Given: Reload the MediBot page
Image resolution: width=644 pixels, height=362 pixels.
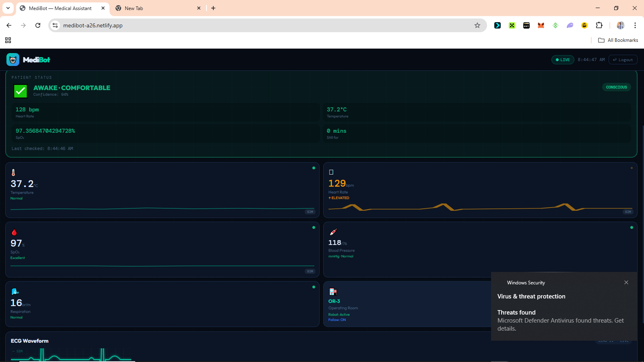Looking at the screenshot, I should click(38, 25).
